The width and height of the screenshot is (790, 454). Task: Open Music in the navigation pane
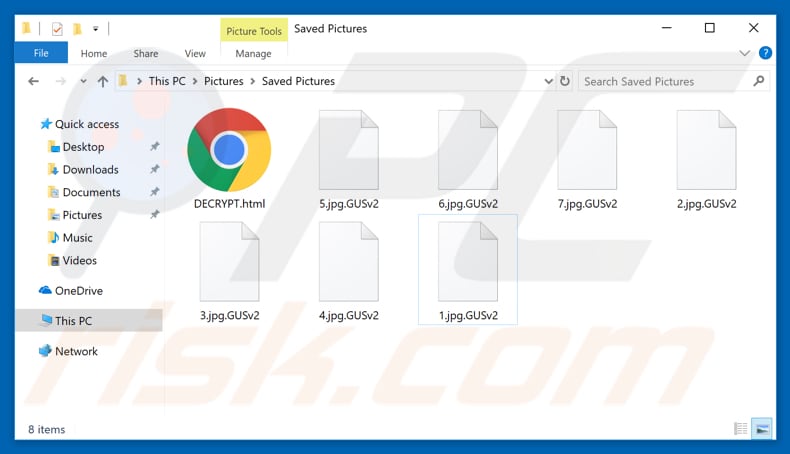pos(77,237)
